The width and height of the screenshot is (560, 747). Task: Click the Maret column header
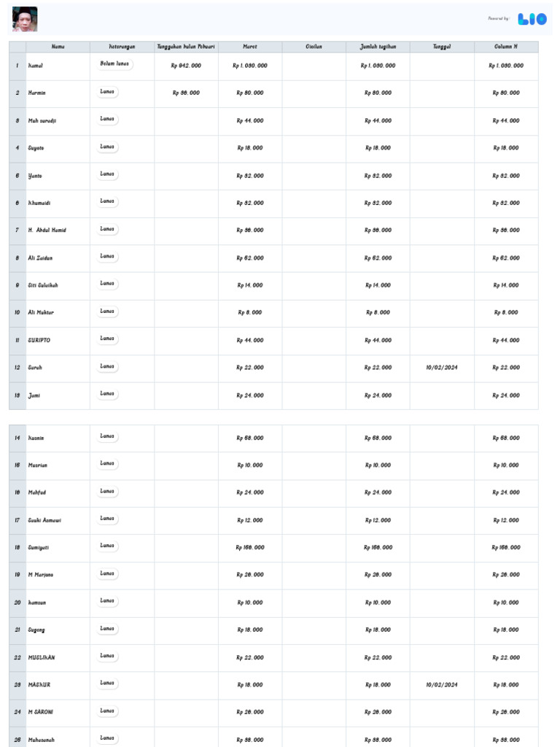[250, 47]
